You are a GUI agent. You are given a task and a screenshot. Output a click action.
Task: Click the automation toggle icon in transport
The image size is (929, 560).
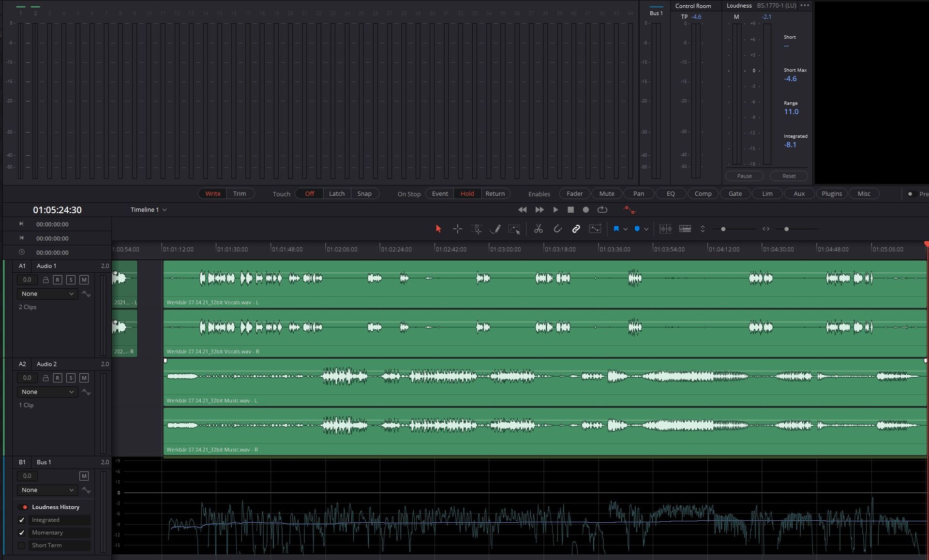click(x=629, y=209)
